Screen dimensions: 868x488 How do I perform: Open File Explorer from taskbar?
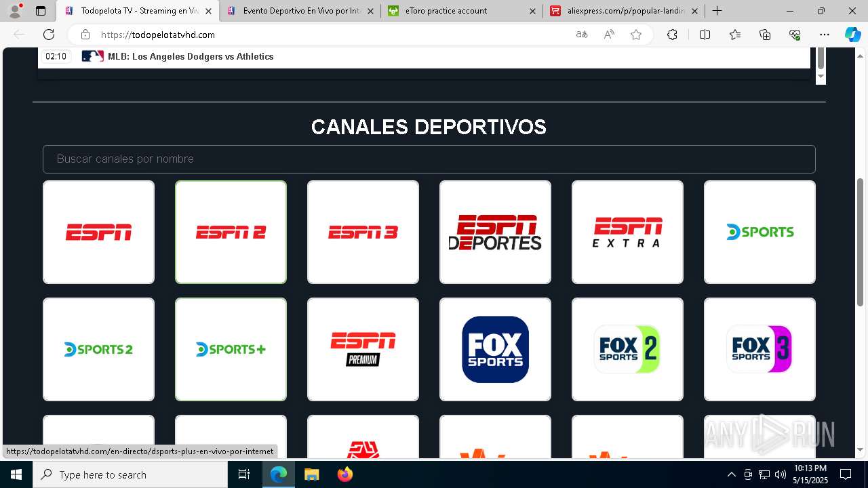pos(311,474)
